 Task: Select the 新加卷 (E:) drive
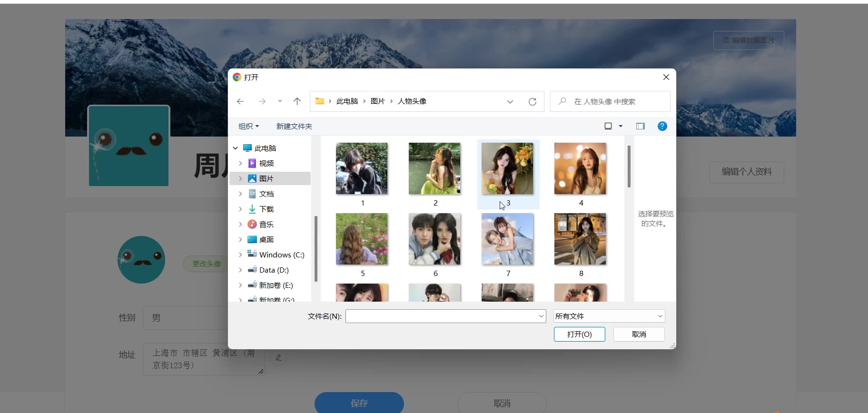[x=276, y=285]
